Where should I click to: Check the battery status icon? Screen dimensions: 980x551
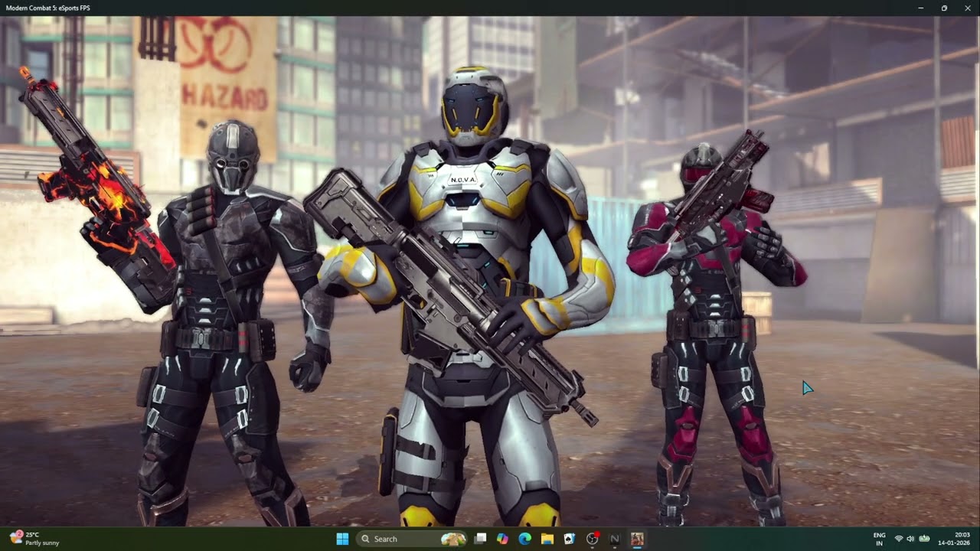924,539
